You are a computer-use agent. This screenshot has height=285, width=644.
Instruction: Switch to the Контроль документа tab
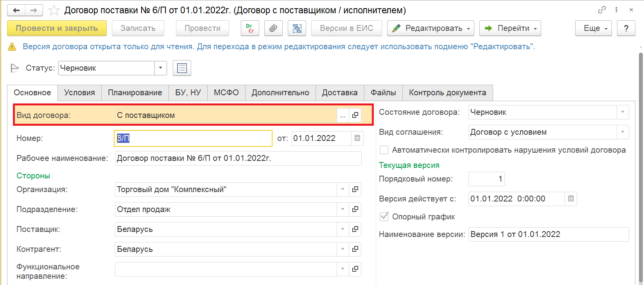coord(448,93)
